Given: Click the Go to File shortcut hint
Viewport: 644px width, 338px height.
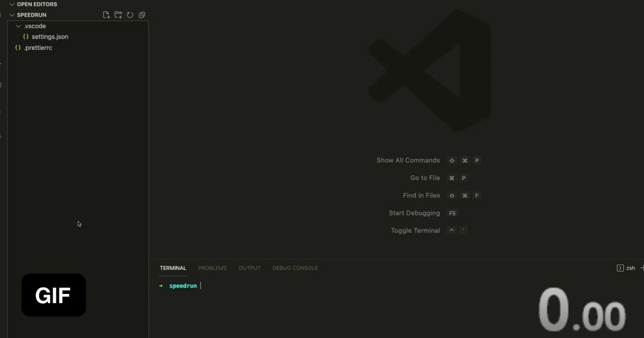Looking at the screenshot, I should pos(425,178).
